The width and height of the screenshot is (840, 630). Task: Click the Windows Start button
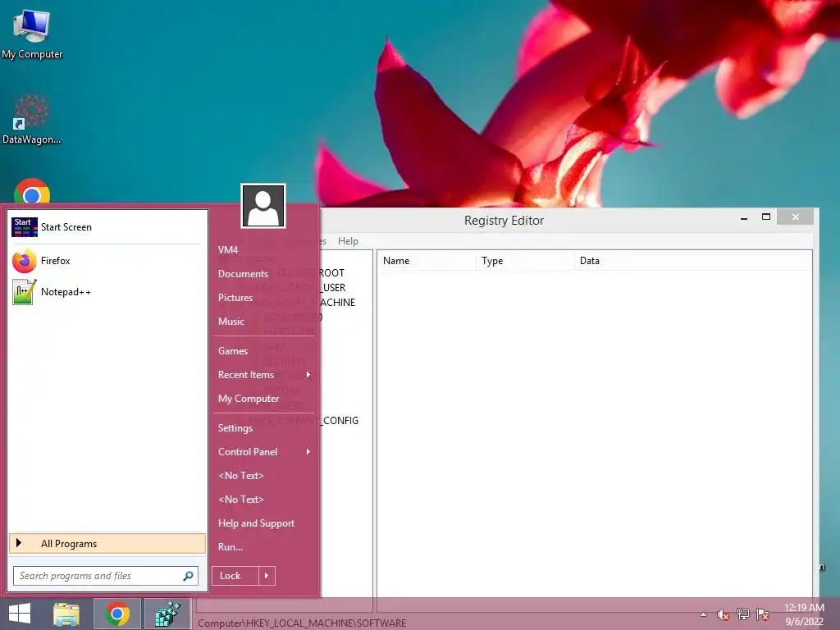click(x=20, y=614)
